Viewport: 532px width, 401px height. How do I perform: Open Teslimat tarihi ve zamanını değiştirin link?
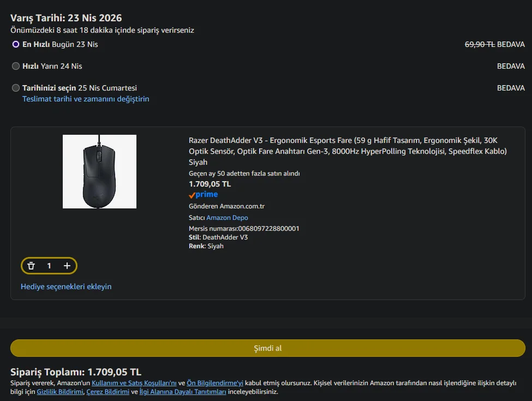click(86, 99)
